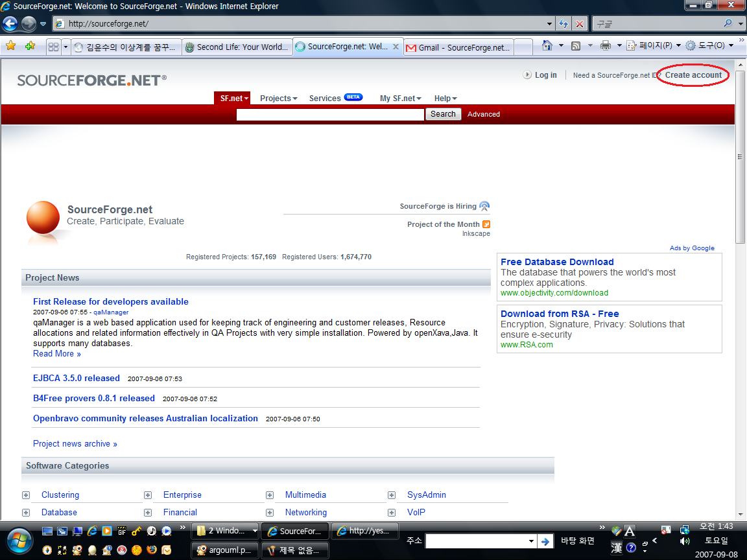This screenshot has height=560, width=747.
Task: Open the Print options dropdown arrow
Action: click(x=619, y=46)
